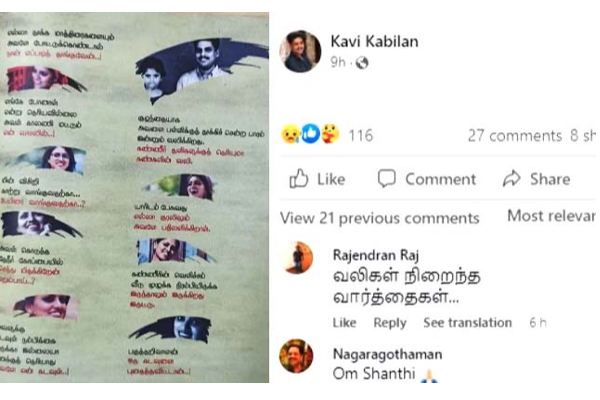Open Kavi Kabilan's profile picture

click(x=301, y=51)
